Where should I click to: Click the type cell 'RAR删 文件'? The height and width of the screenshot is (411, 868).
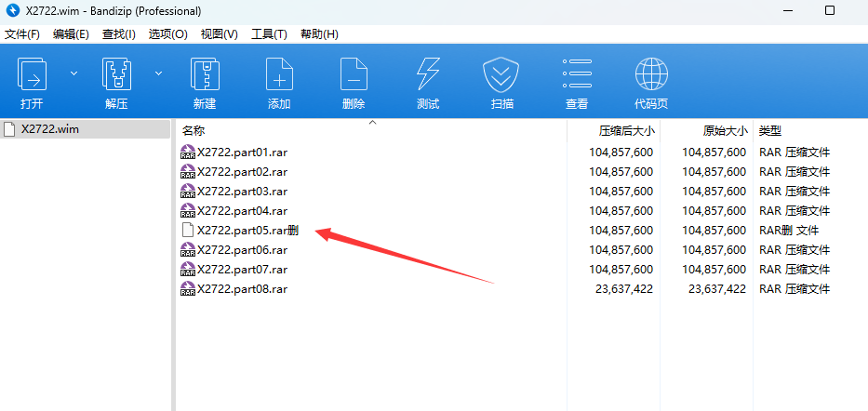pos(789,230)
